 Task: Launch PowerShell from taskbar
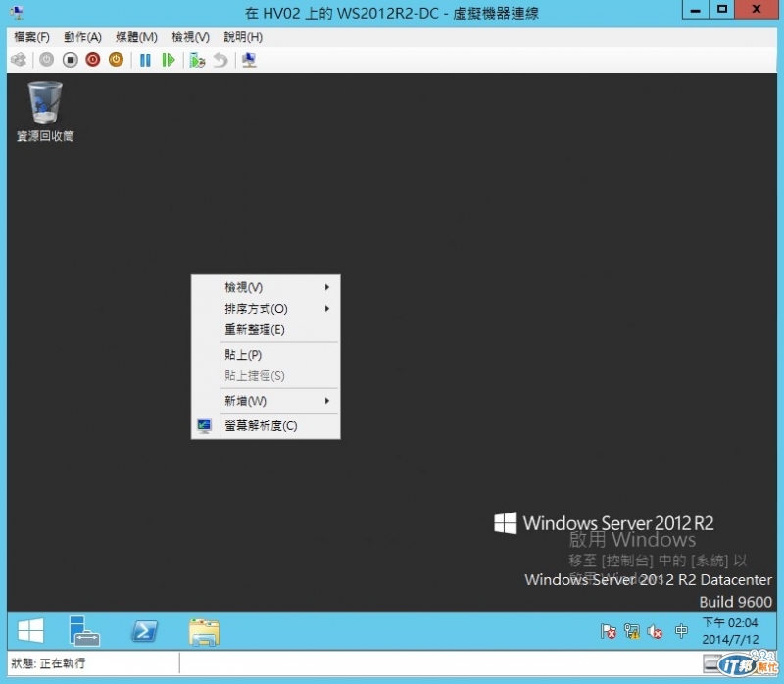[144, 631]
